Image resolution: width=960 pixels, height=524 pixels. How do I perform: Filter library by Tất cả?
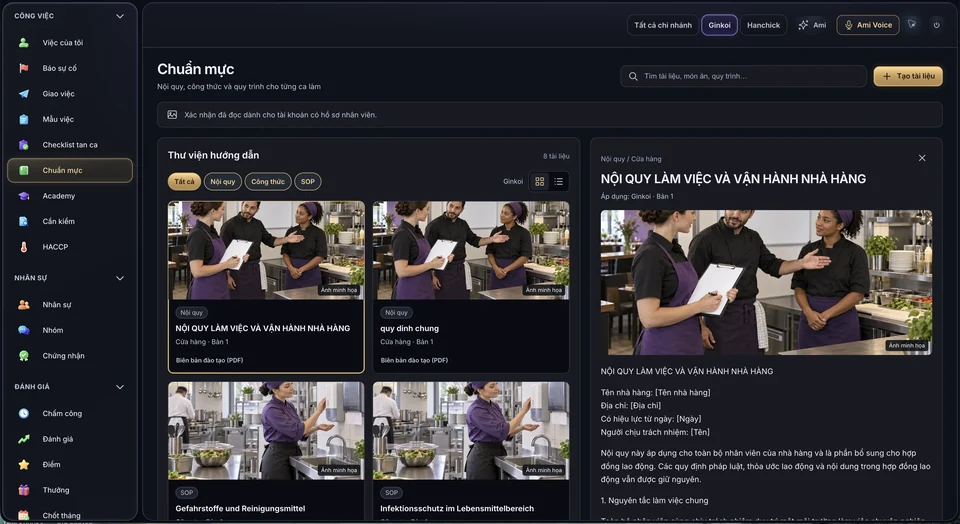[x=184, y=182]
